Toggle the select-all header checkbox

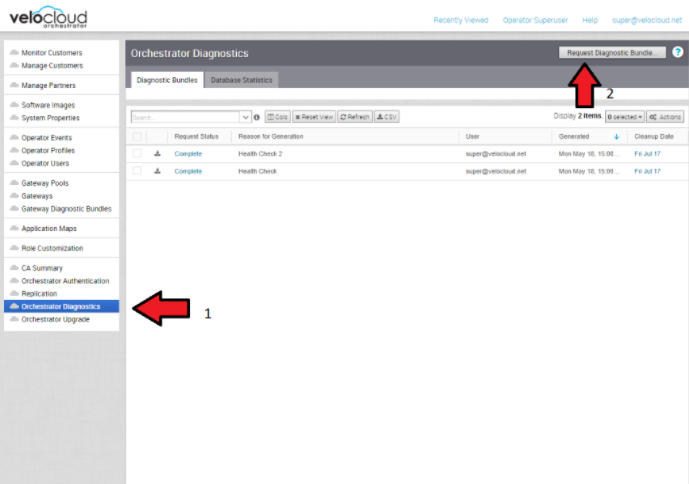pos(137,136)
